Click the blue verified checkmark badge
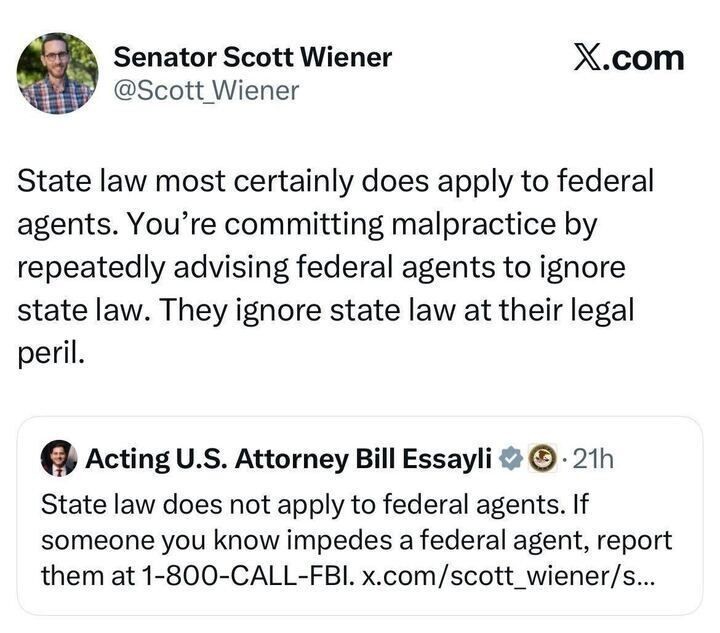This screenshot has height=633, width=720. pyautogui.click(x=510, y=458)
